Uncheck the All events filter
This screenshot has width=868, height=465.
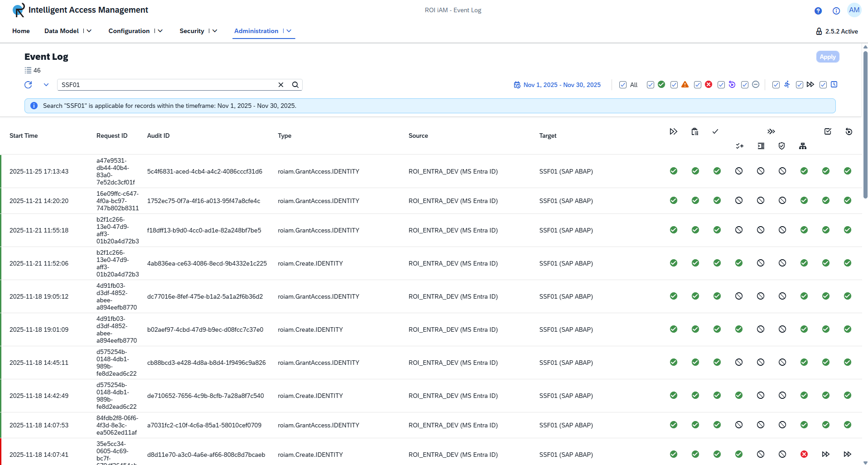(622, 85)
